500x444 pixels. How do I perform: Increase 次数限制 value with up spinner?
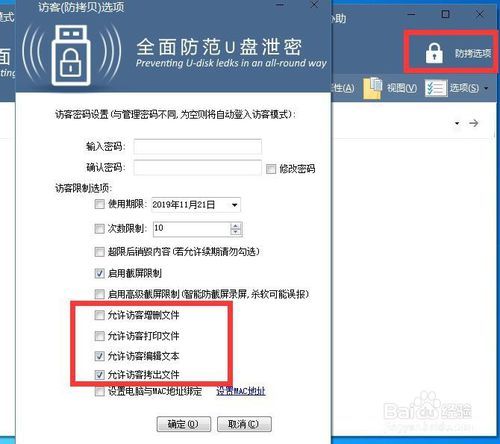pos(235,226)
